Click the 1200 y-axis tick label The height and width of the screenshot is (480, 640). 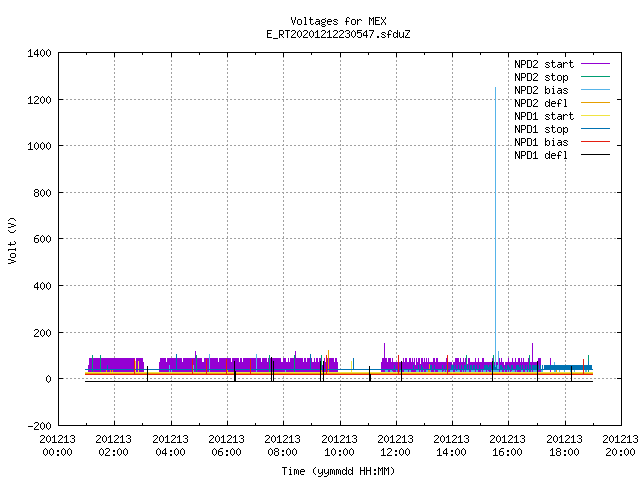(39, 100)
